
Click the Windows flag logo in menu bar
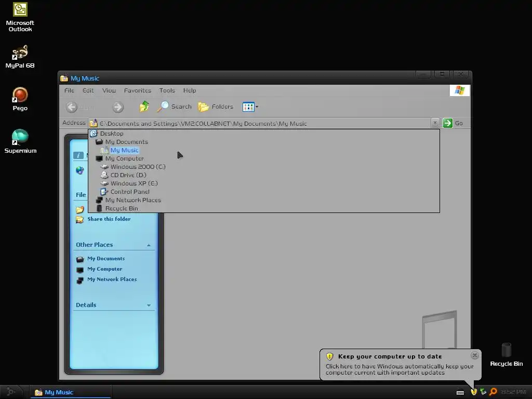click(460, 90)
